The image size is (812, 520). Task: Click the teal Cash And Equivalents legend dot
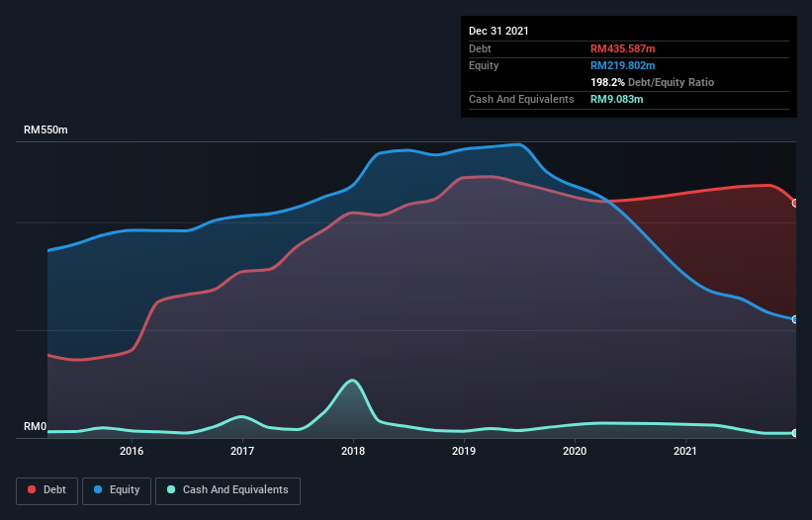pos(171,489)
